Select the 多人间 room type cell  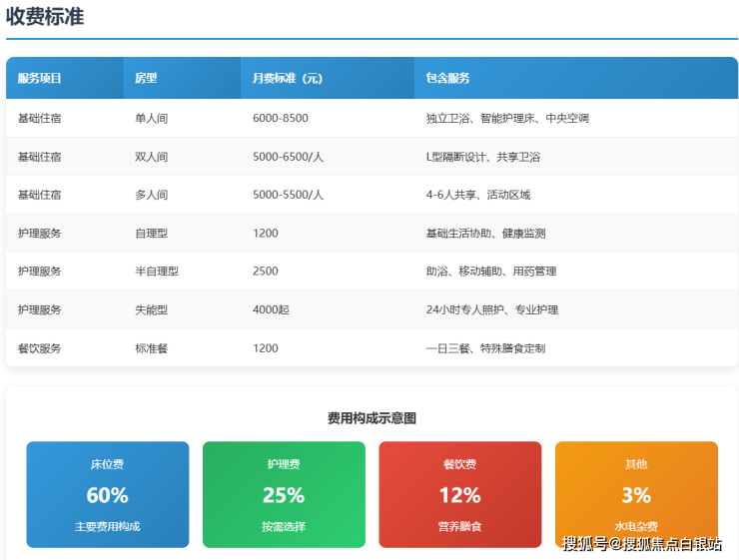151,195
